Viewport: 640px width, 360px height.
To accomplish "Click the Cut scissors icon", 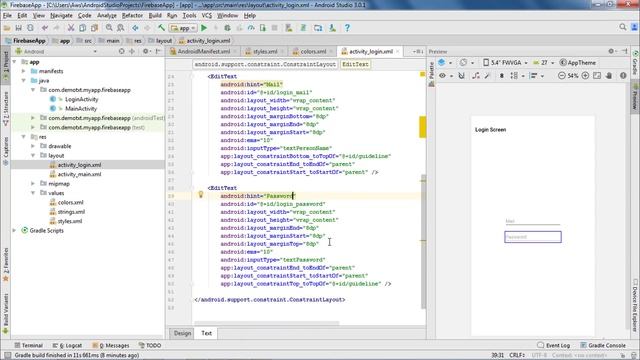I will pyautogui.click(x=71, y=28).
